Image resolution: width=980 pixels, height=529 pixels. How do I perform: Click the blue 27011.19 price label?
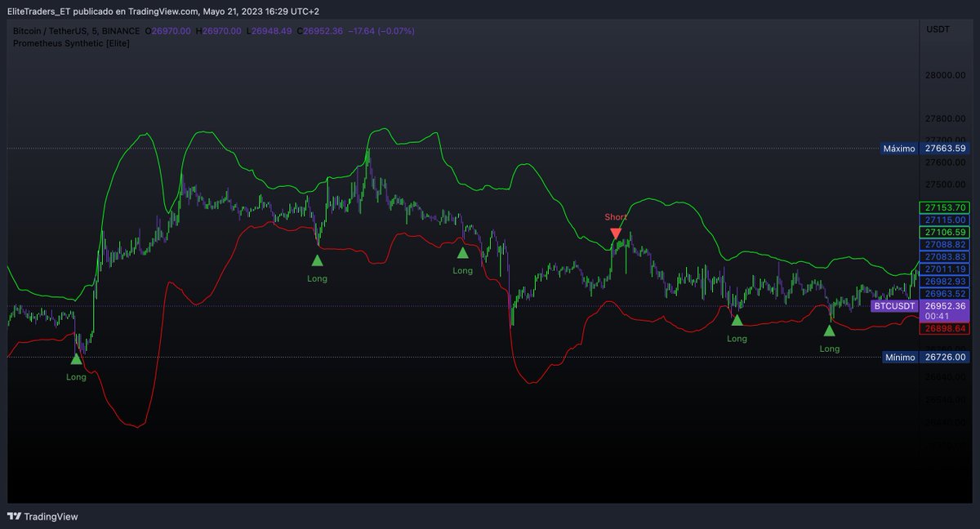(946, 269)
